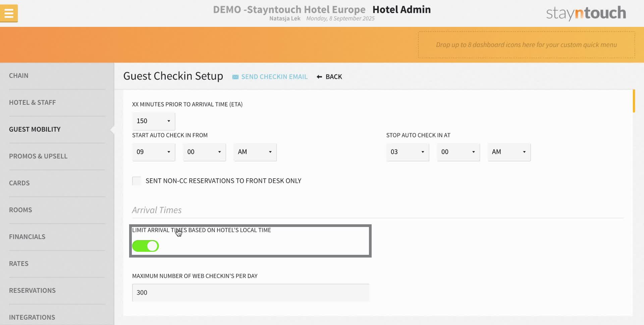Click the Stop Auto Check In minutes dropdown arrow

click(473, 152)
